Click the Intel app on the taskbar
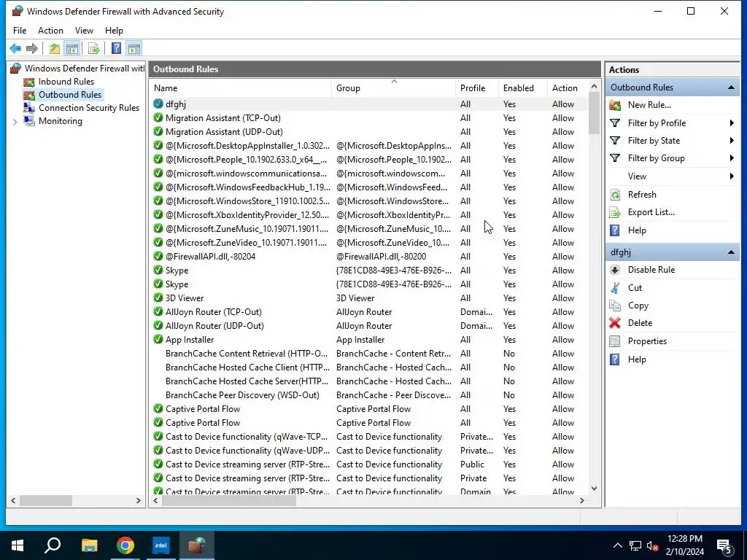Viewport: 747px width, 560px height. coord(161,545)
